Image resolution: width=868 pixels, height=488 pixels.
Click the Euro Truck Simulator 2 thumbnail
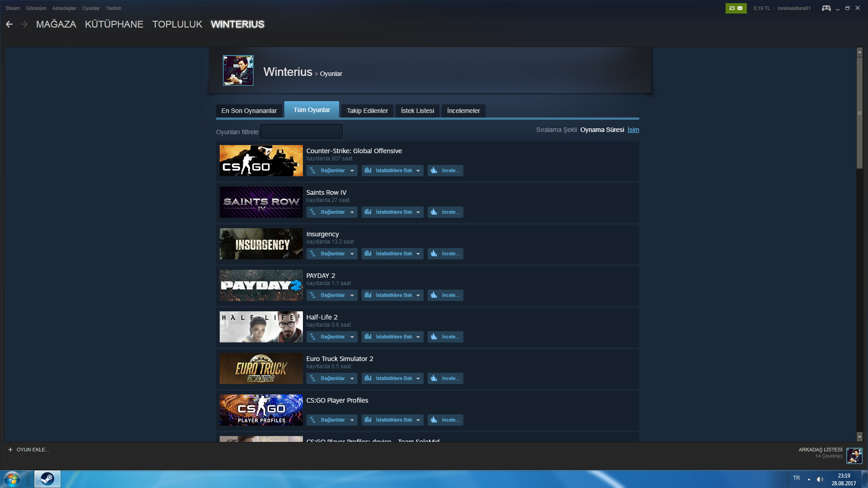tap(261, 369)
